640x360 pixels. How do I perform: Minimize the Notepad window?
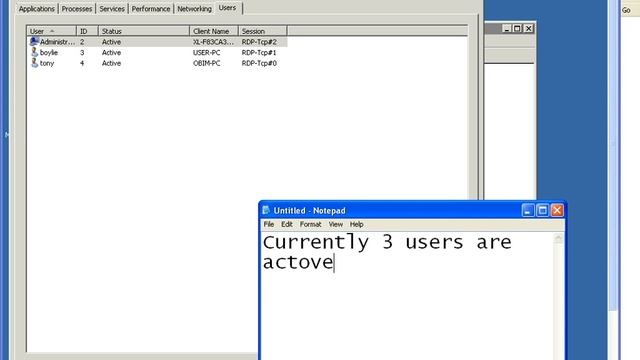[x=527, y=211]
